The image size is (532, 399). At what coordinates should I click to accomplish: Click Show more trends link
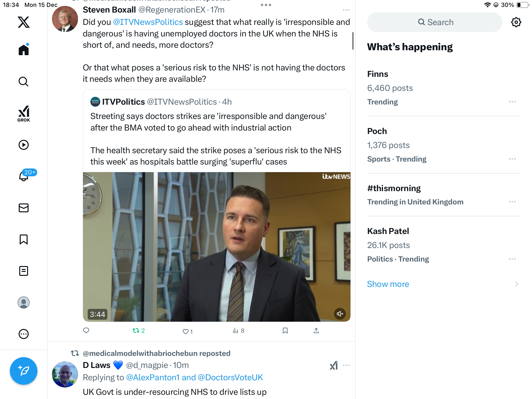click(388, 284)
